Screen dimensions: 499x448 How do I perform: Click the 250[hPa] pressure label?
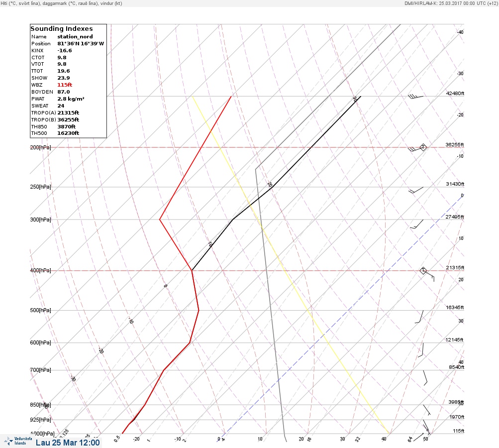(x=40, y=187)
